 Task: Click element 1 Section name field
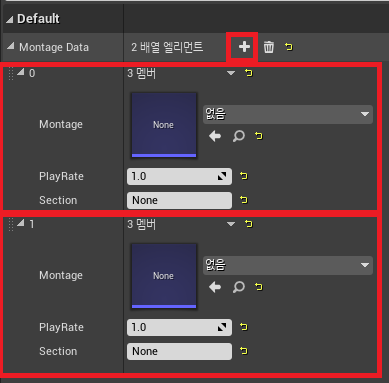tap(179, 351)
